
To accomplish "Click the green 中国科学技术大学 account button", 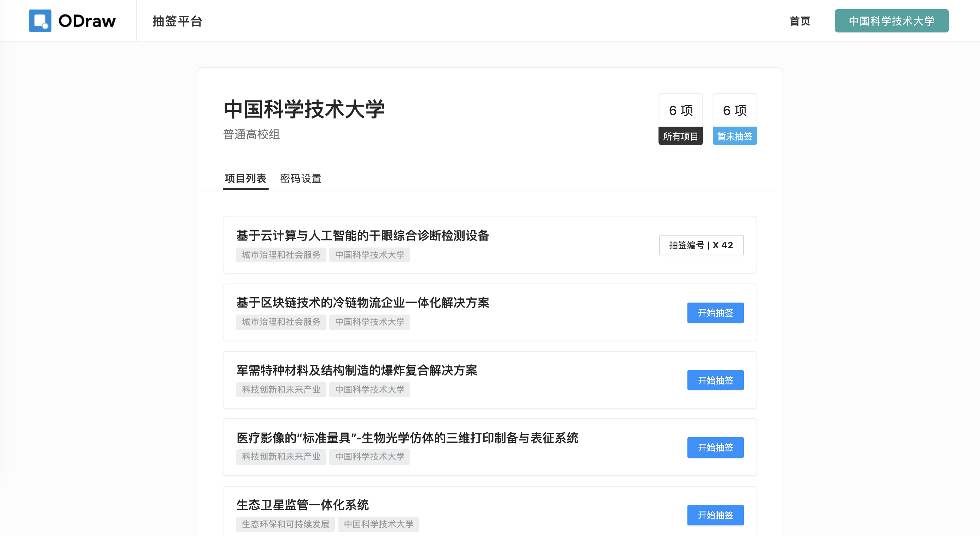I will pos(892,21).
